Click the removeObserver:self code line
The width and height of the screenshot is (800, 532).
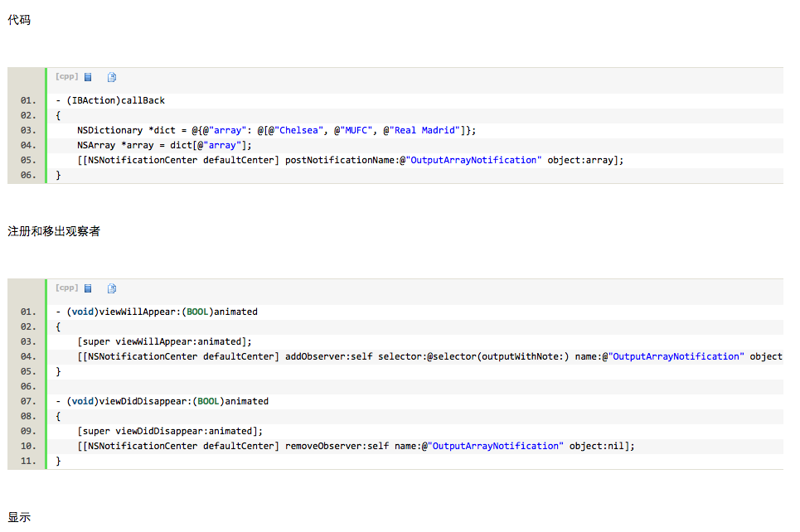coord(356,447)
